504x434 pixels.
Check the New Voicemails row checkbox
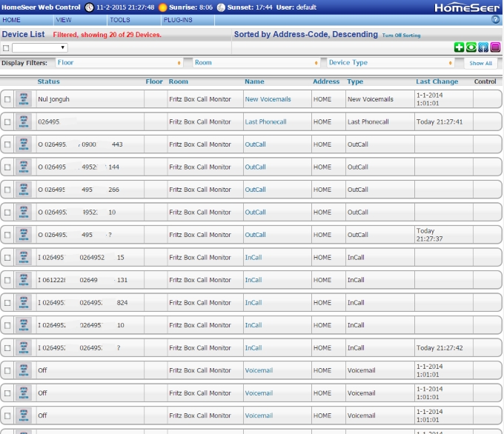pos(7,99)
